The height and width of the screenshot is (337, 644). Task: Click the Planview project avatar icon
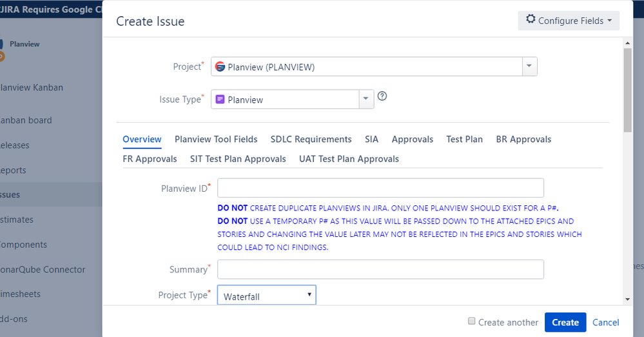[x=220, y=66]
